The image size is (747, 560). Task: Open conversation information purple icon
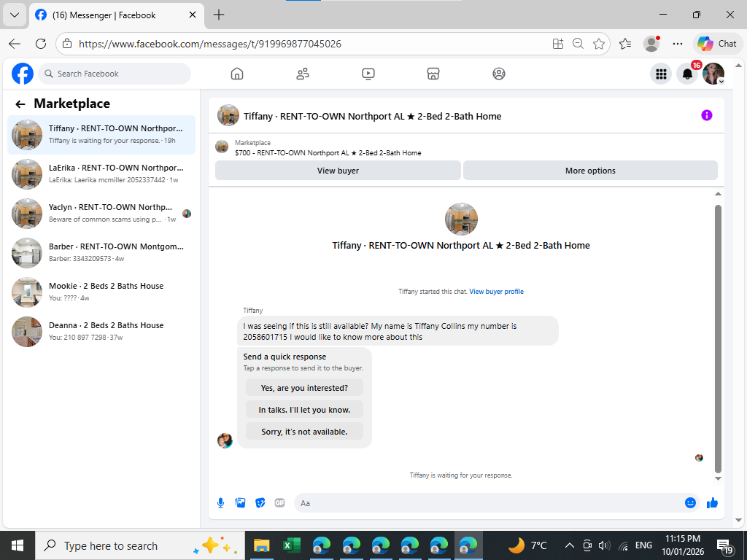[706, 115]
